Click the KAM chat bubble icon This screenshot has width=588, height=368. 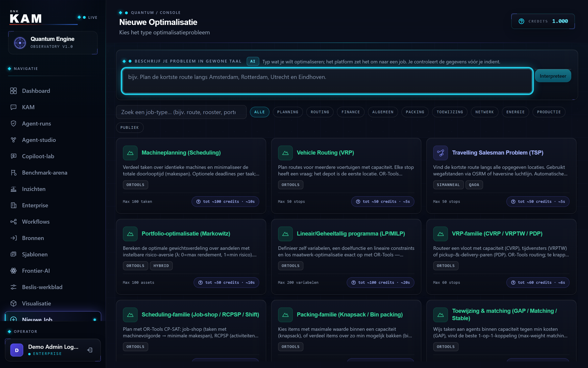[x=13, y=107]
